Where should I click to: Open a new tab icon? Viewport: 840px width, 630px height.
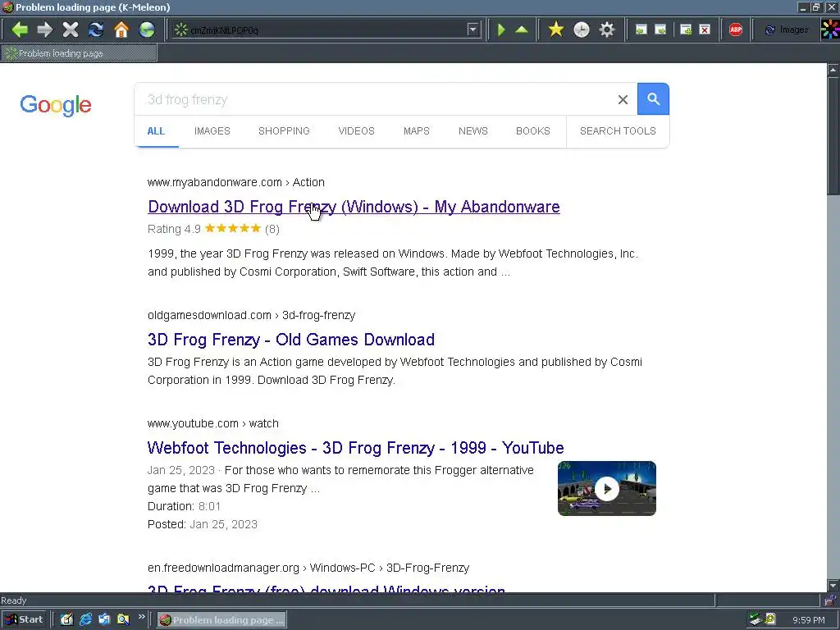coord(686,30)
